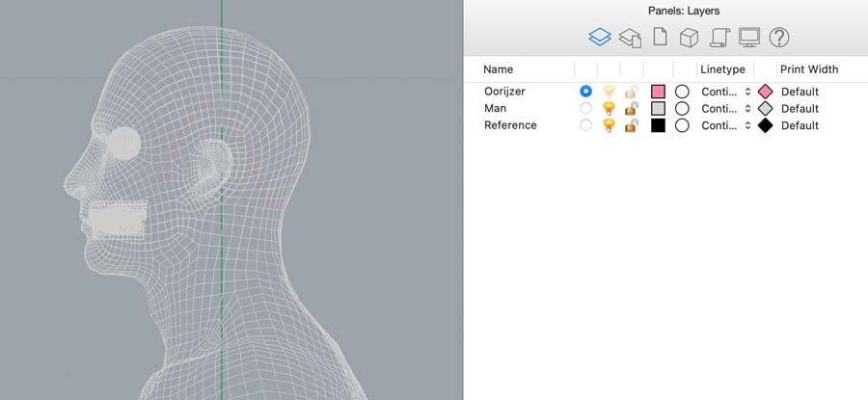Click the Print Width Default value for Reference
The image size is (868, 400).
(x=800, y=125)
